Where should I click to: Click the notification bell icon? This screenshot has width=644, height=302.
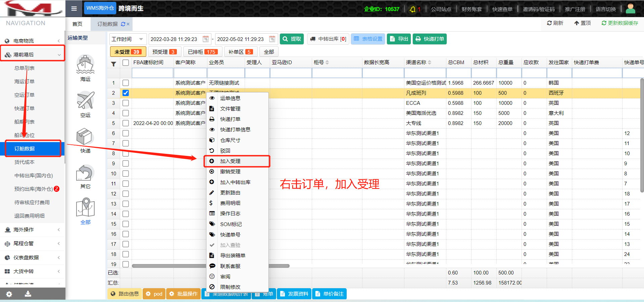click(x=412, y=9)
